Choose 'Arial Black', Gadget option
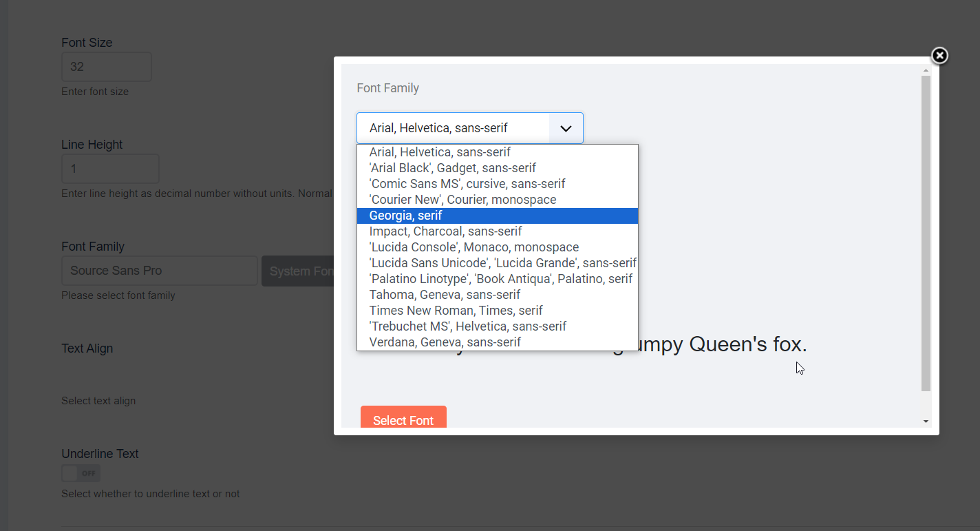The width and height of the screenshot is (980, 531). [498, 168]
